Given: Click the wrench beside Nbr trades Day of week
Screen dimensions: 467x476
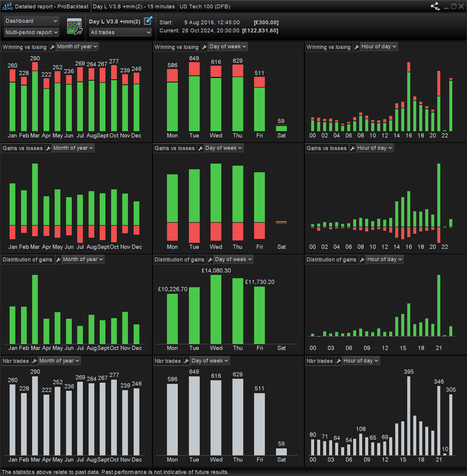Looking at the screenshot, I should [x=186, y=361].
